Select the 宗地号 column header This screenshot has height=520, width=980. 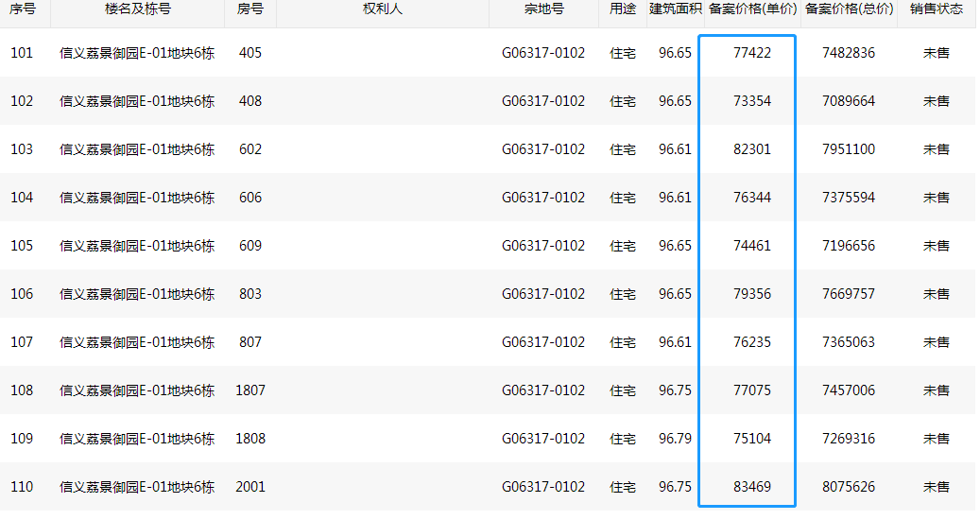coord(543,9)
